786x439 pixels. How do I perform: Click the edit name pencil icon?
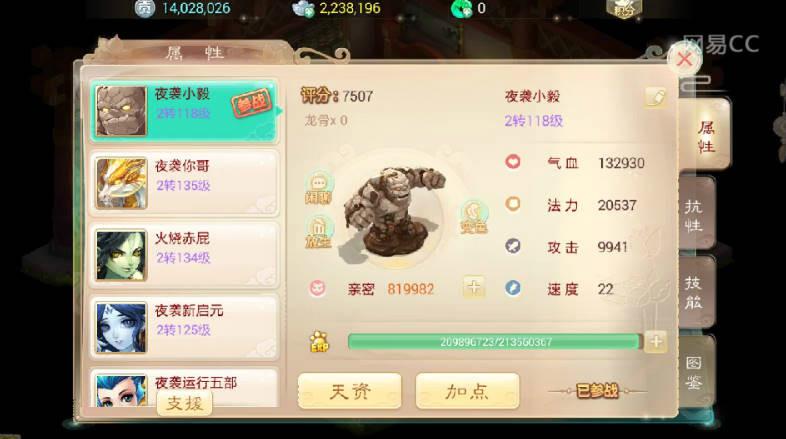coord(655,96)
